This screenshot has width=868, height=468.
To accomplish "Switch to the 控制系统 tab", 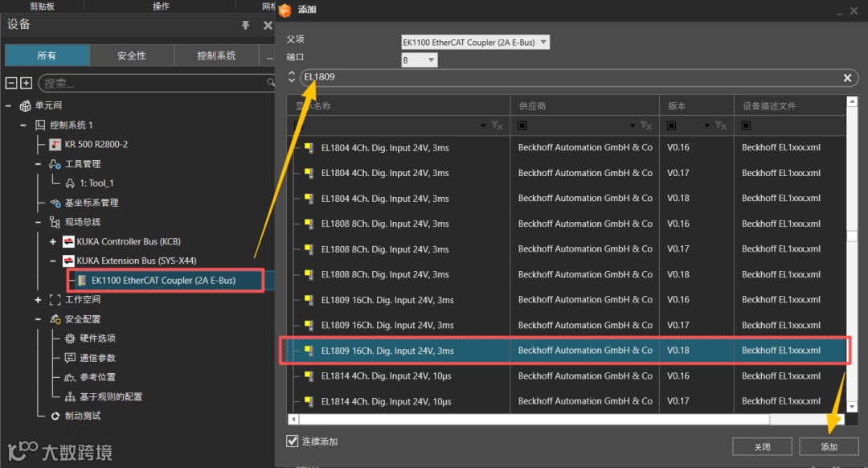I will (216, 55).
